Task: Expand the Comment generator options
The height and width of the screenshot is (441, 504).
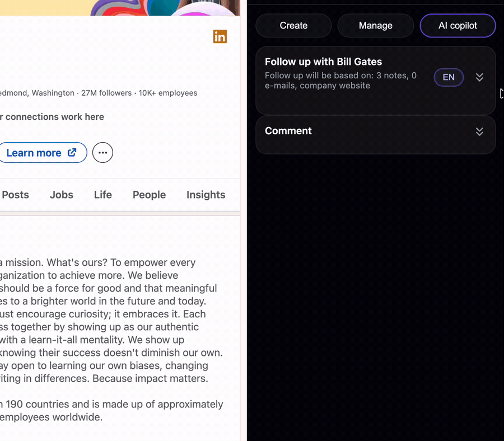Action: point(479,132)
